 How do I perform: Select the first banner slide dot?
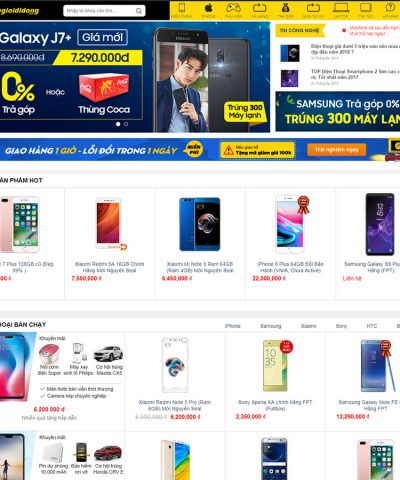pos(118,124)
